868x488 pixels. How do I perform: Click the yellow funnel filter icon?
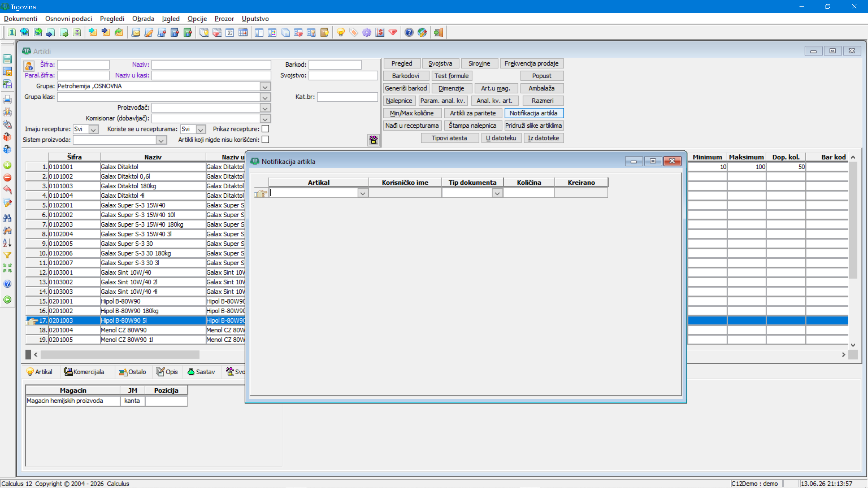tap(7, 255)
